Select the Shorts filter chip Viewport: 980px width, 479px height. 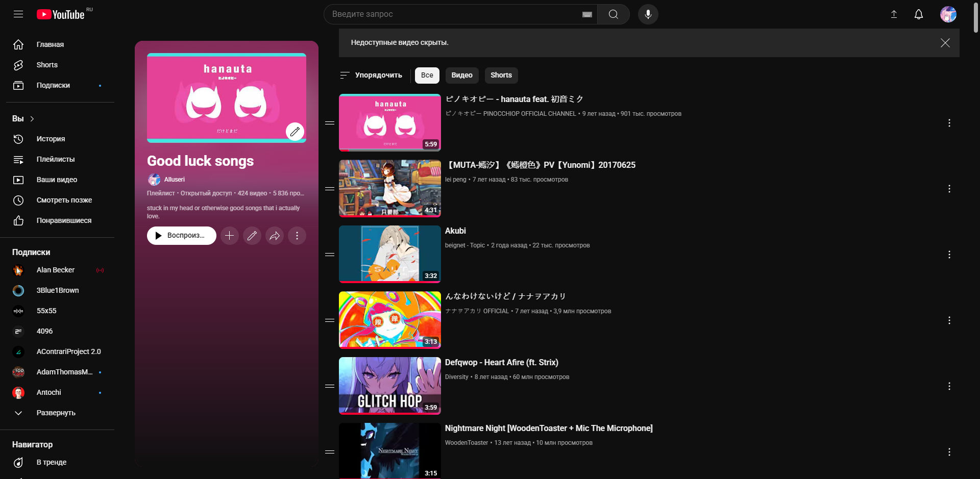[x=501, y=75]
